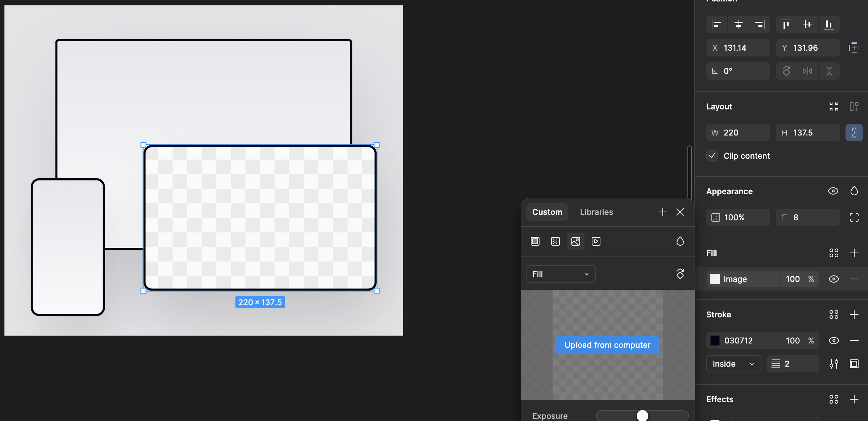The height and width of the screenshot is (421, 868).
Task: Click the align left icon
Action: 716,25
